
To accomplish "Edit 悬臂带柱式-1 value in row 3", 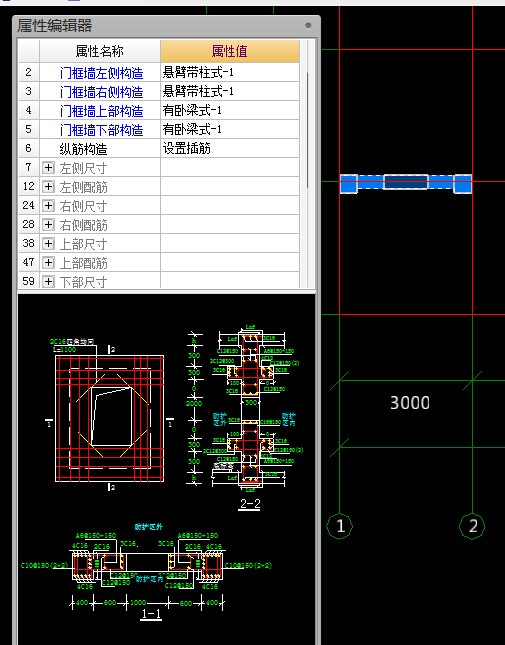I will (230, 91).
